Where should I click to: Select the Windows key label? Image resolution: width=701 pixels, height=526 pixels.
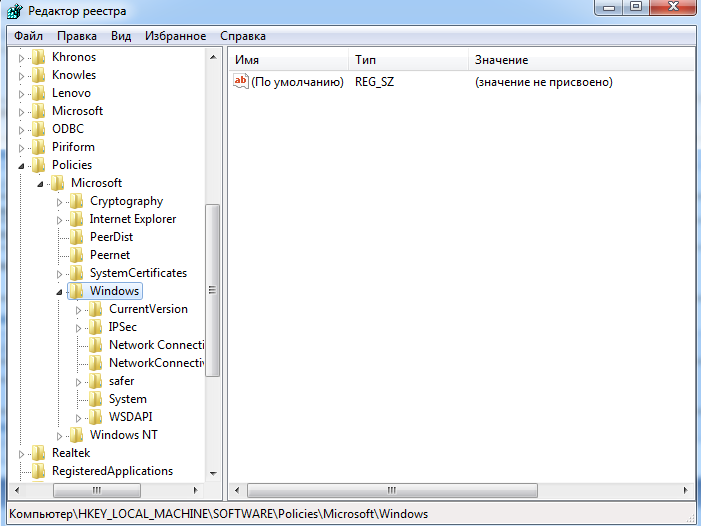coord(114,291)
